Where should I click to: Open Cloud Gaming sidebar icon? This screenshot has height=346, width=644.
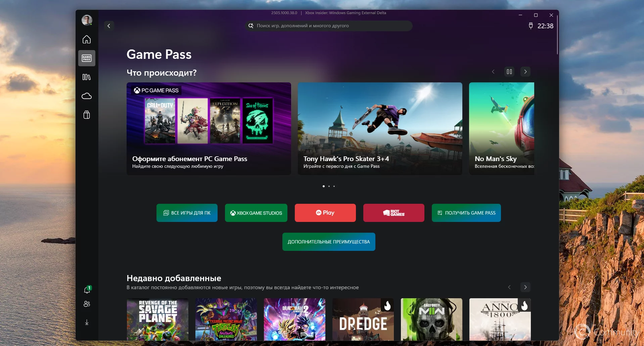point(87,96)
